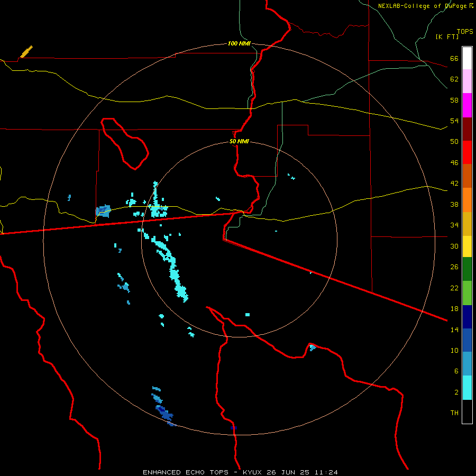
Task: Click the 11:24 timestamp in the caption
Action: (x=326, y=472)
